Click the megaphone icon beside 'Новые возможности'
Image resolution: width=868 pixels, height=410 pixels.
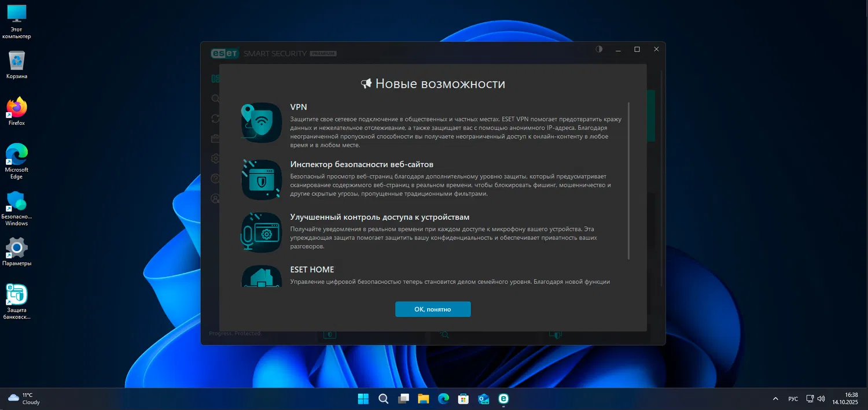[366, 84]
